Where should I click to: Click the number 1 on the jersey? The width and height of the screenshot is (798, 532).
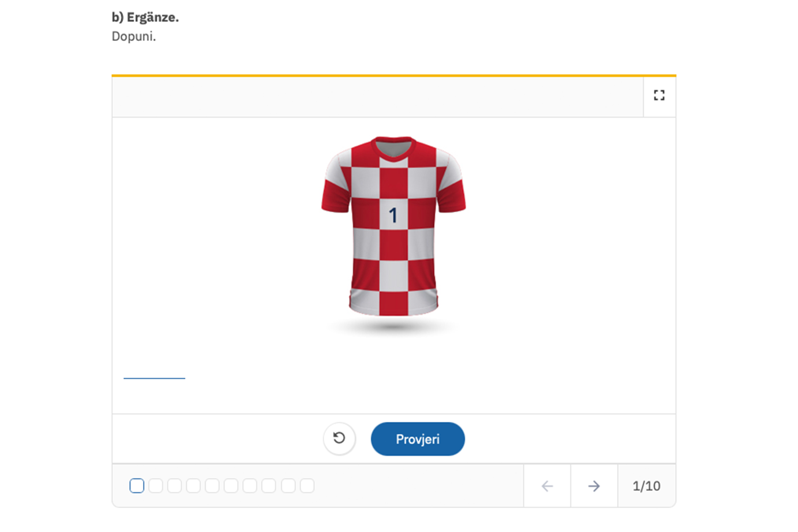pos(393,215)
